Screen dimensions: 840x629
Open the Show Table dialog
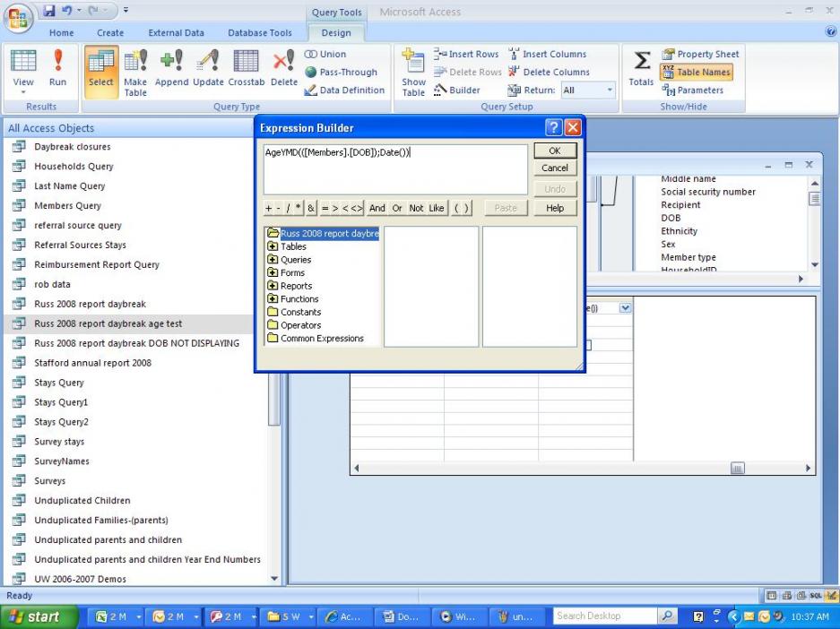pyautogui.click(x=413, y=73)
